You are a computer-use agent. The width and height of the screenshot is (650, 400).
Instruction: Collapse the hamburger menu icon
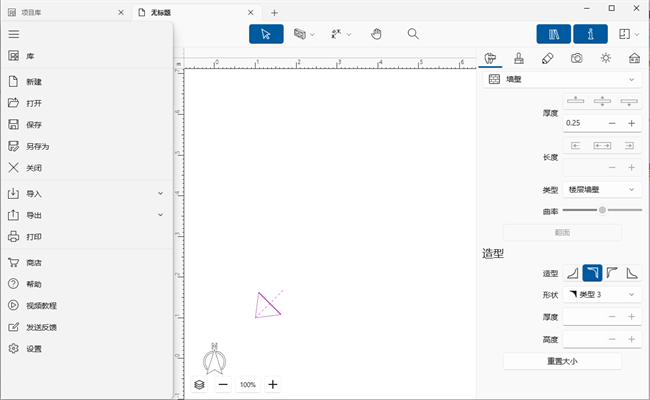(14, 34)
